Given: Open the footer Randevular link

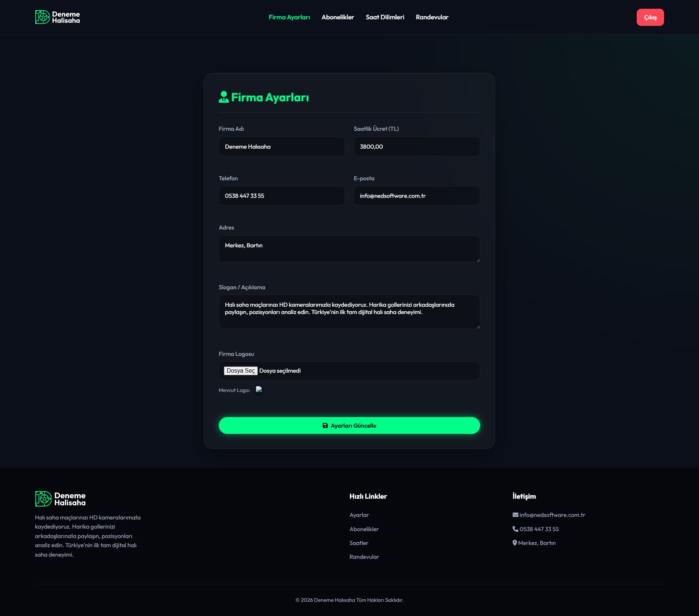Looking at the screenshot, I should (x=364, y=557).
